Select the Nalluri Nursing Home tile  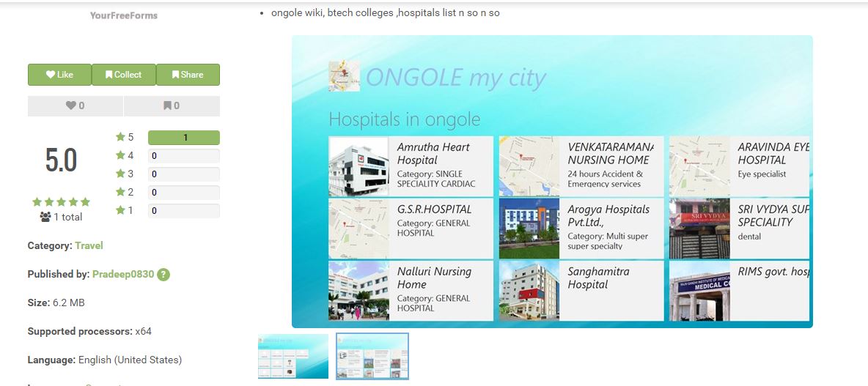tap(411, 291)
